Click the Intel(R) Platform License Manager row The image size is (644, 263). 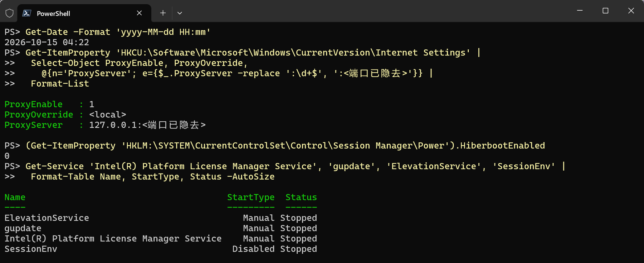(161, 239)
